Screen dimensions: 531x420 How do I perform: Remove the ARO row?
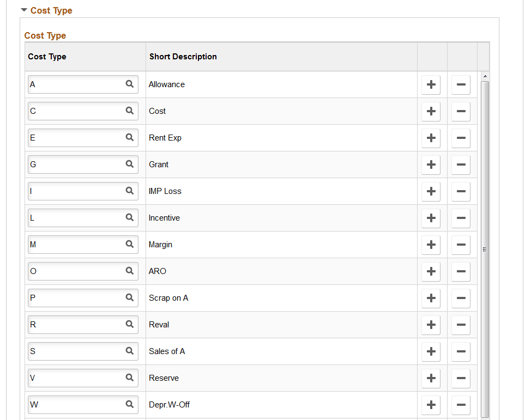461,271
